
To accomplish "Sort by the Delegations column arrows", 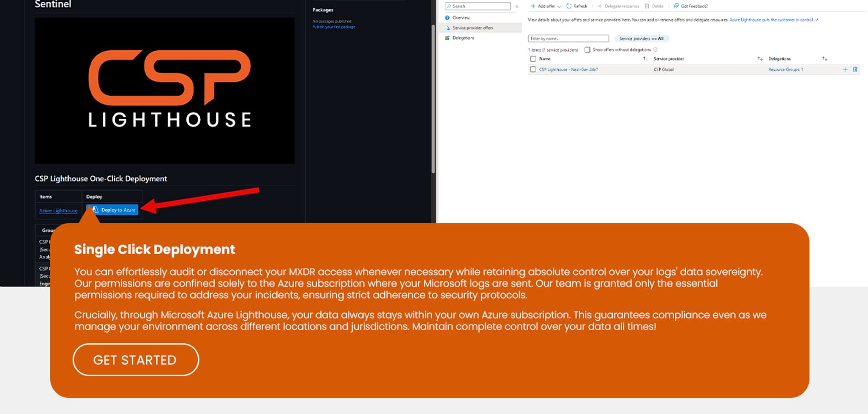I will point(825,58).
